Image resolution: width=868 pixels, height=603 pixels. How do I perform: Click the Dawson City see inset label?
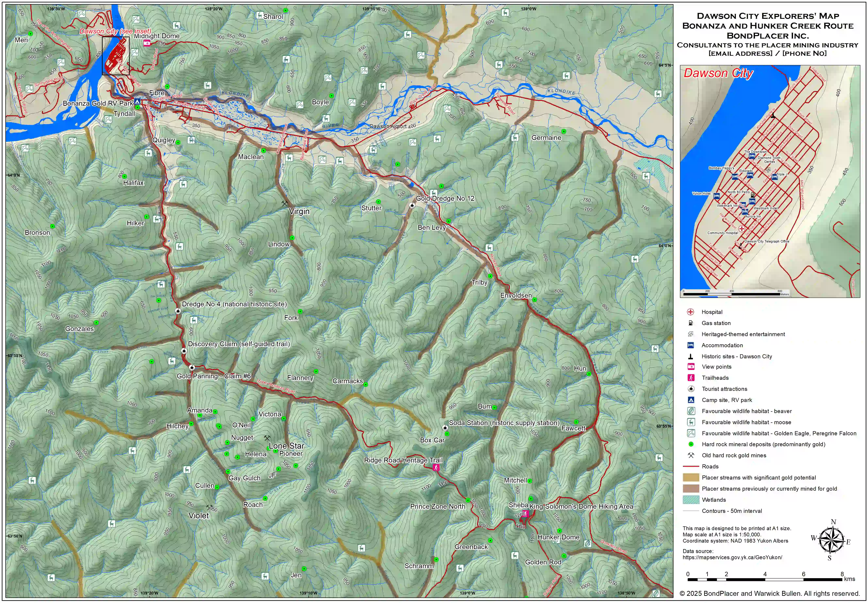point(115,31)
